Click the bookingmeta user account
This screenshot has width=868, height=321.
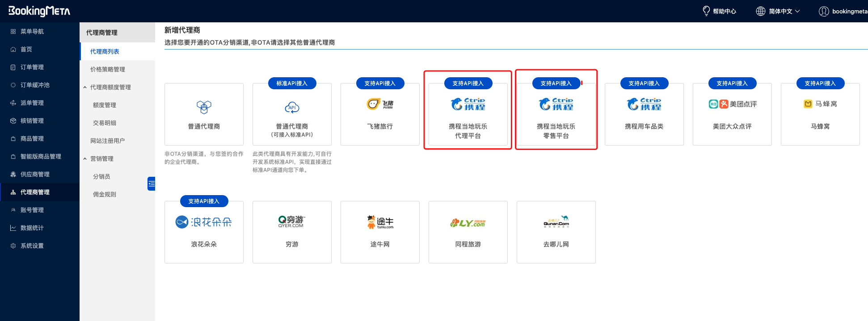click(x=843, y=11)
